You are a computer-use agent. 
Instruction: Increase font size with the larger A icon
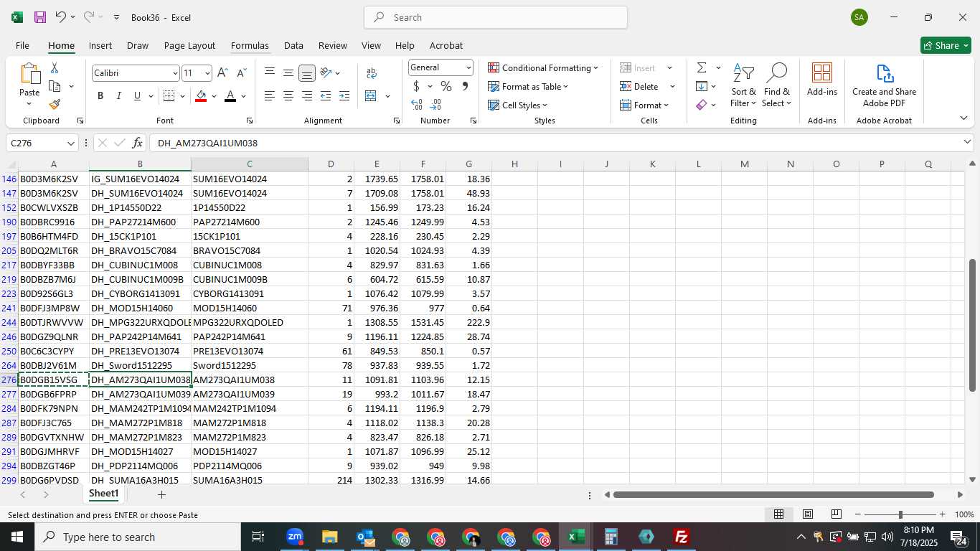coord(222,73)
